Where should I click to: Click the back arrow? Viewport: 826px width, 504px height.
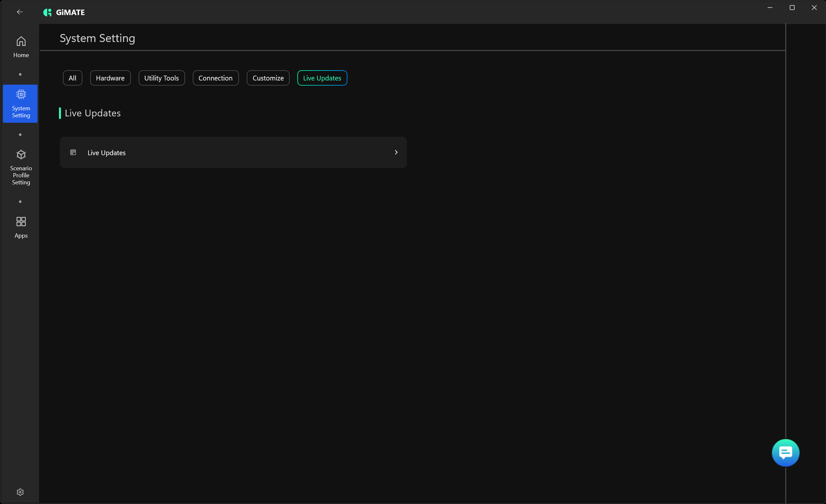[20, 12]
